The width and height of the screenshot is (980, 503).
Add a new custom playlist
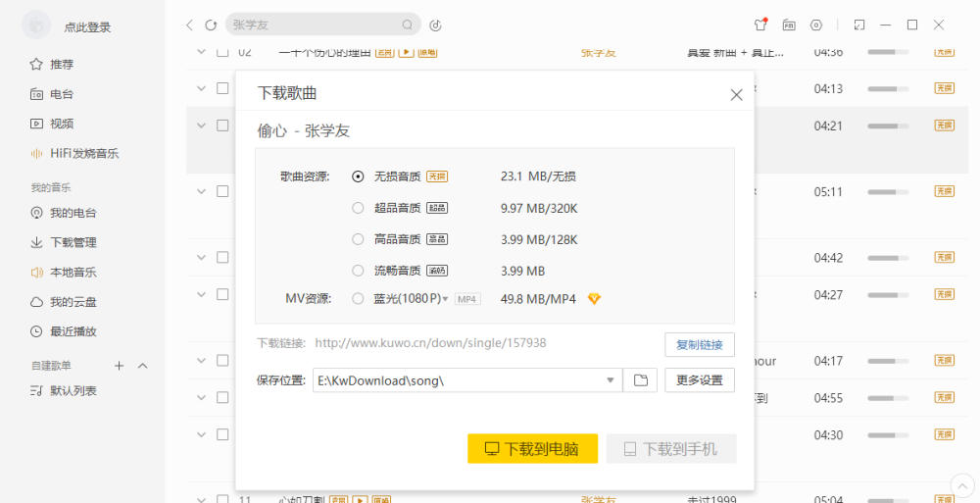tap(119, 366)
